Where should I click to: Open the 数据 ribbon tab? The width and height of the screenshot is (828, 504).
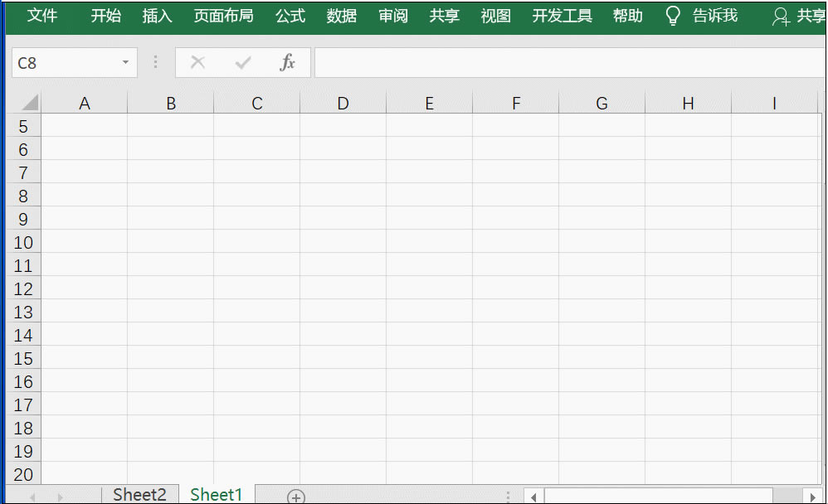click(341, 15)
